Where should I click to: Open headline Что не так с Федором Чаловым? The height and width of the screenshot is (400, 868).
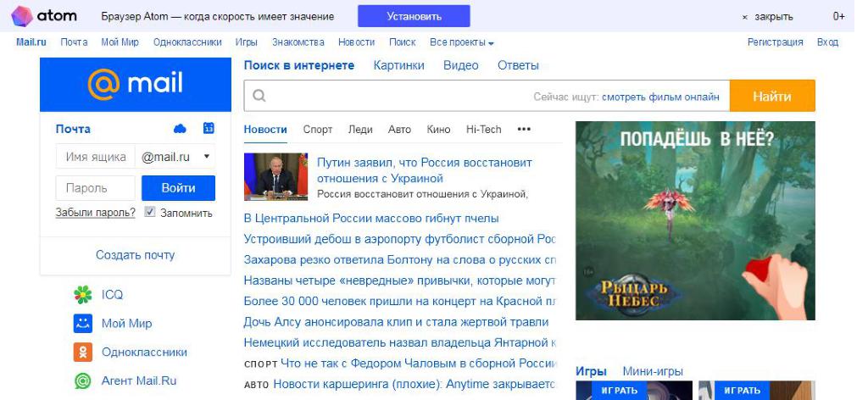pyautogui.click(x=418, y=364)
